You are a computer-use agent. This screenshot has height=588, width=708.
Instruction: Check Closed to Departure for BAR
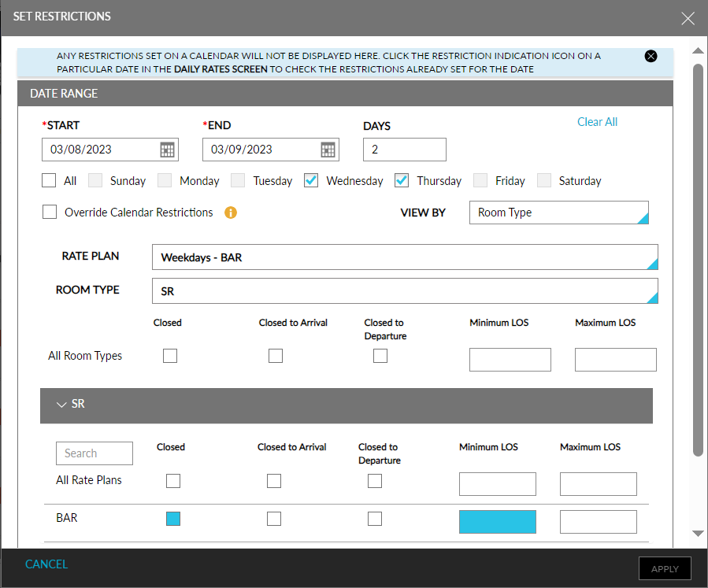pos(374,519)
